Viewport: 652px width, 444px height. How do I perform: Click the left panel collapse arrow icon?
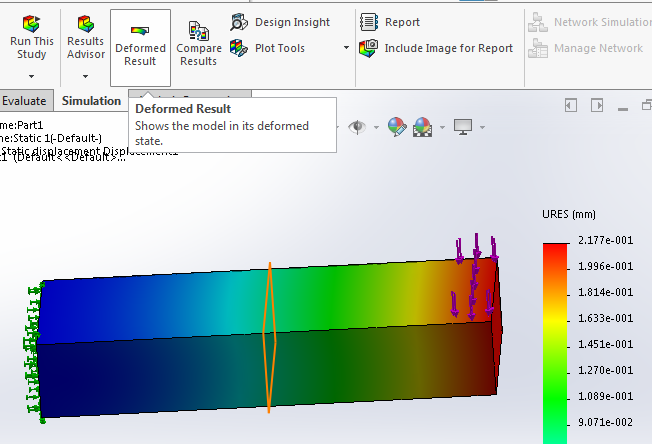pyautogui.click(x=571, y=105)
